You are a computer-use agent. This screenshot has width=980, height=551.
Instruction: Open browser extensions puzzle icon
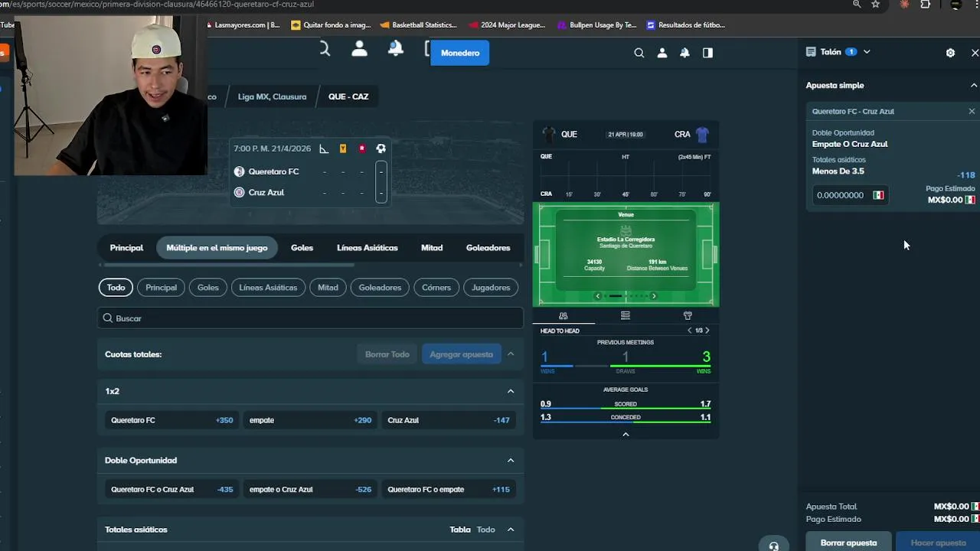pyautogui.click(x=926, y=5)
